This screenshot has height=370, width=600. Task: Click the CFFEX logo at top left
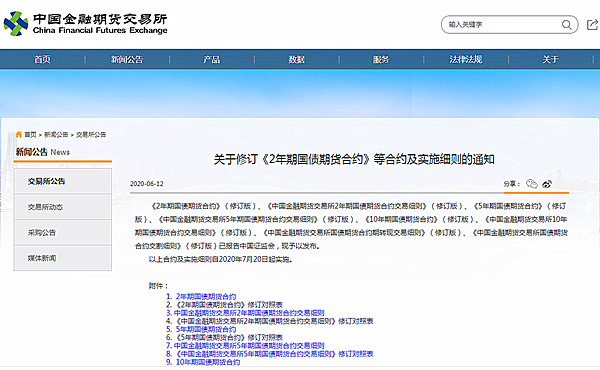85,24
